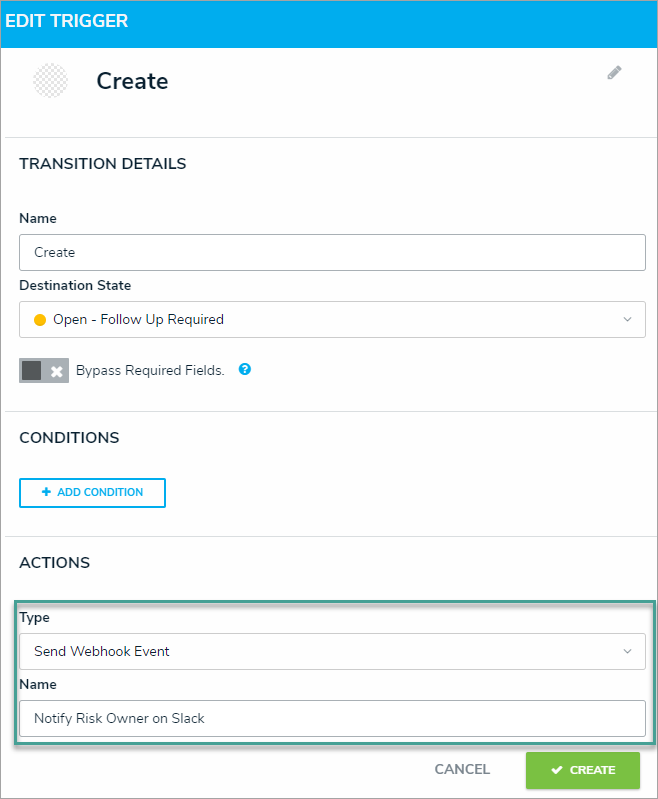The width and height of the screenshot is (658, 799).
Task: Click the checkmark icon on Create button
Action: [x=557, y=770]
